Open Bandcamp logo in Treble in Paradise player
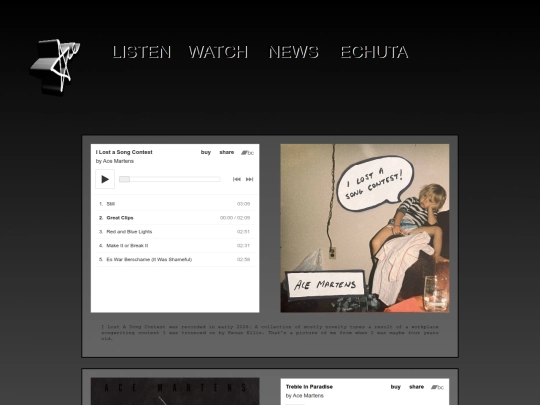This screenshot has height=405, width=540. click(437, 387)
